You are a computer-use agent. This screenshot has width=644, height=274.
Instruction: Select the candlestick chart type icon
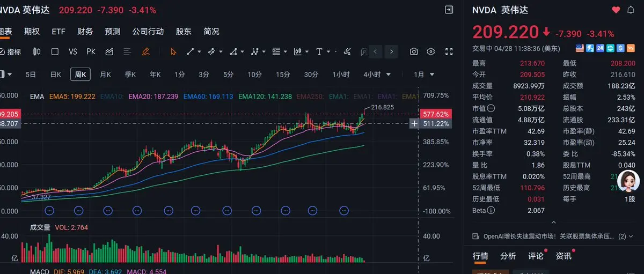coord(37,51)
